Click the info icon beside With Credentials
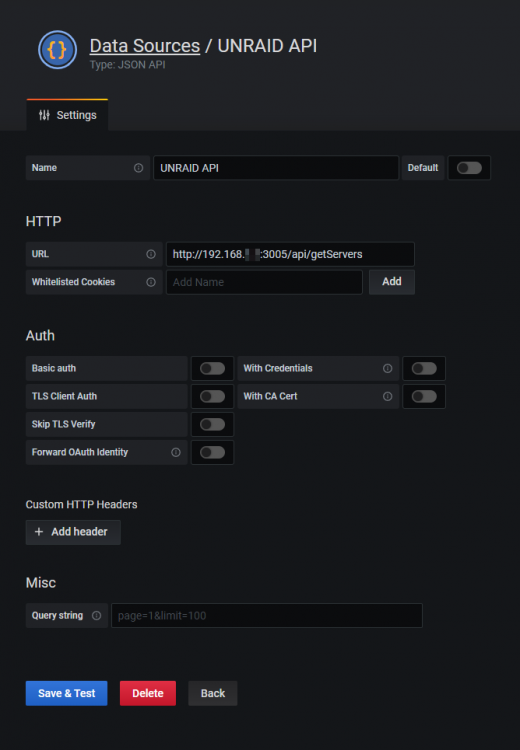The height and width of the screenshot is (750, 520). pos(387,368)
